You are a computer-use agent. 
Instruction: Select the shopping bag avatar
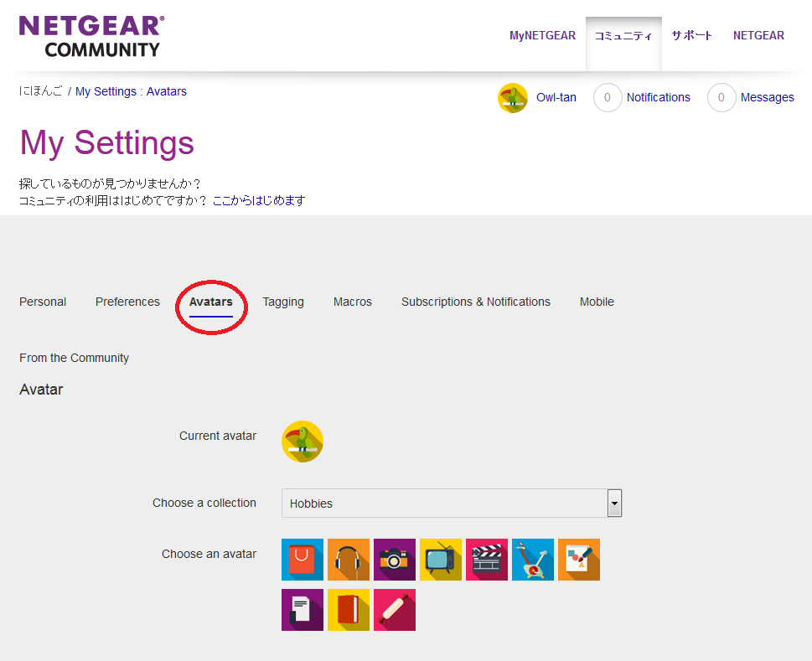(x=303, y=560)
